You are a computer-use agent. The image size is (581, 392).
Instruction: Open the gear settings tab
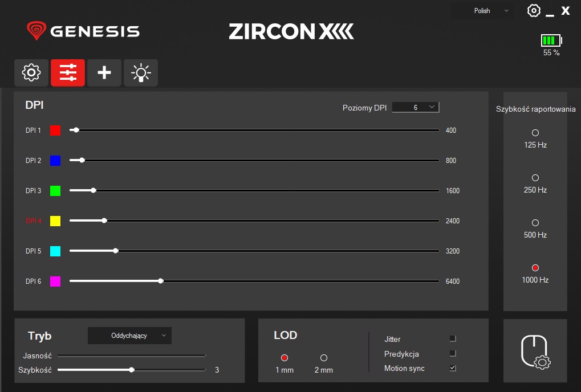pyautogui.click(x=31, y=73)
